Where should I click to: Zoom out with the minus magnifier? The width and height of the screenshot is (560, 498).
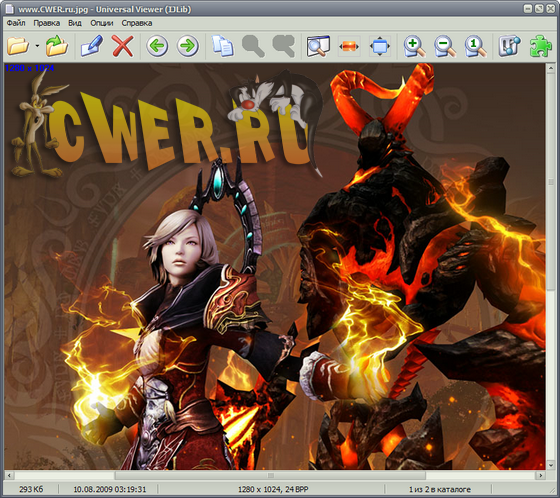point(445,46)
